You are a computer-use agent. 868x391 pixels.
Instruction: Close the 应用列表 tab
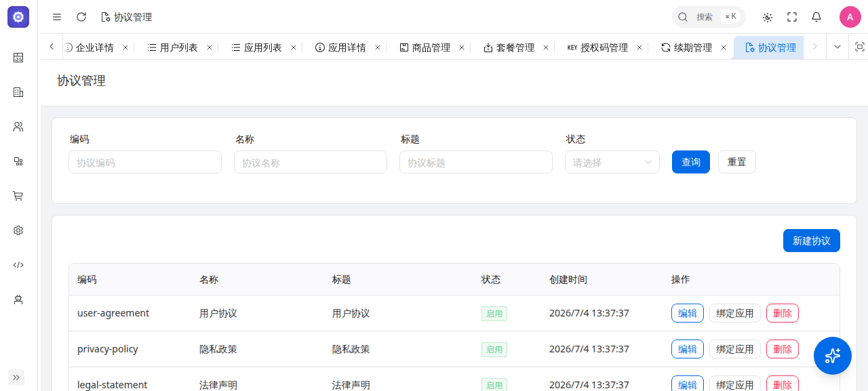(294, 47)
